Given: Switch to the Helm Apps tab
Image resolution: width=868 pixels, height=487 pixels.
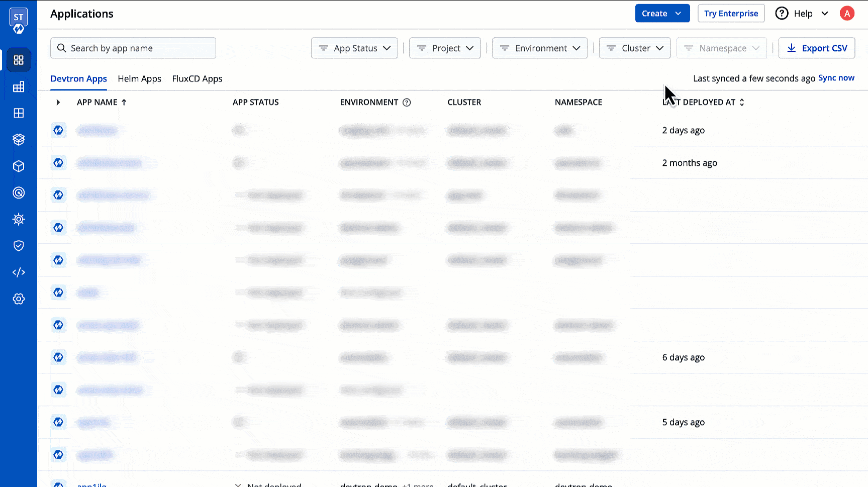Looking at the screenshot, I should point(139,79).
